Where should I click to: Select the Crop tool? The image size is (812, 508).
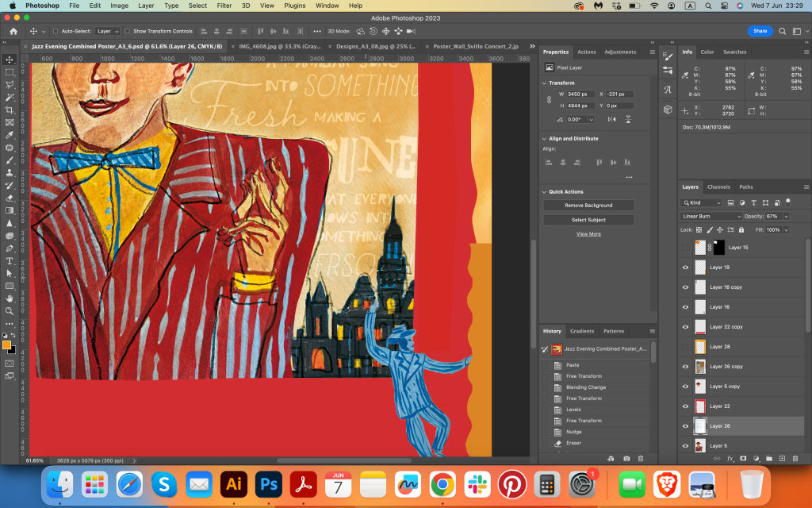[10, 110]
